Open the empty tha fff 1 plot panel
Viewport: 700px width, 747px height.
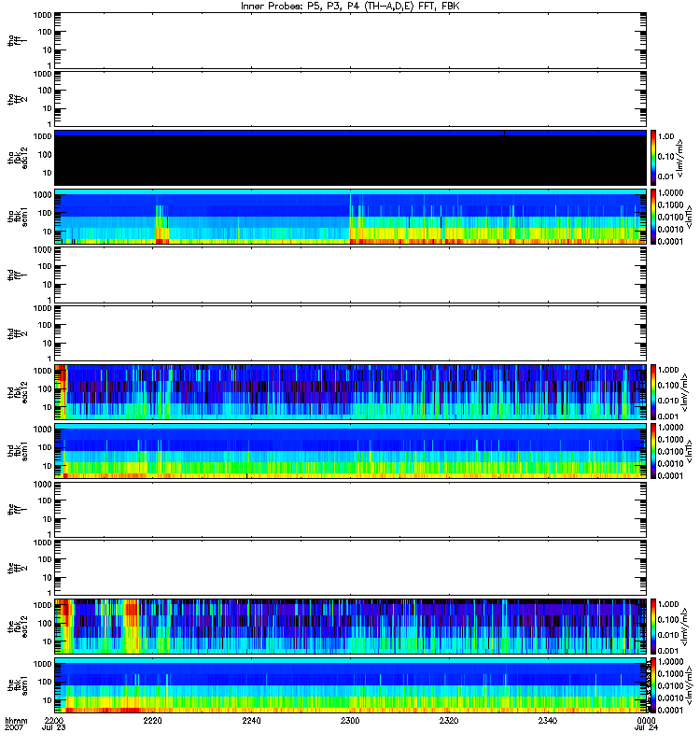[351, 40]
